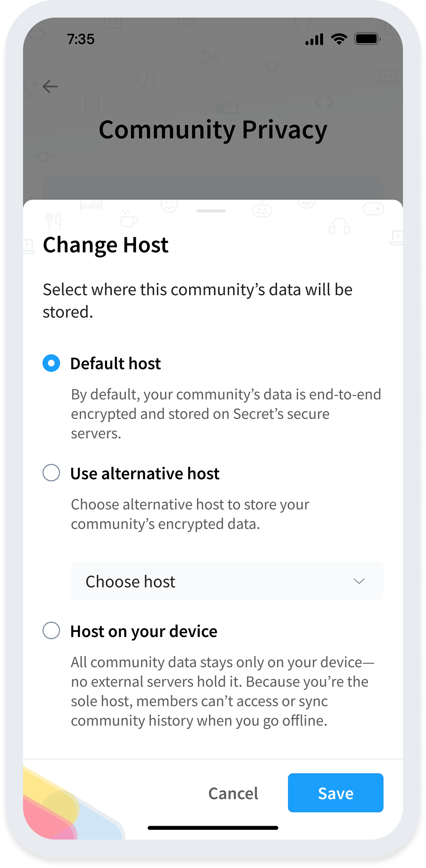Click the "Use alternative host" label text
Screen dimensions: 426x868
[x=145, y=473]
